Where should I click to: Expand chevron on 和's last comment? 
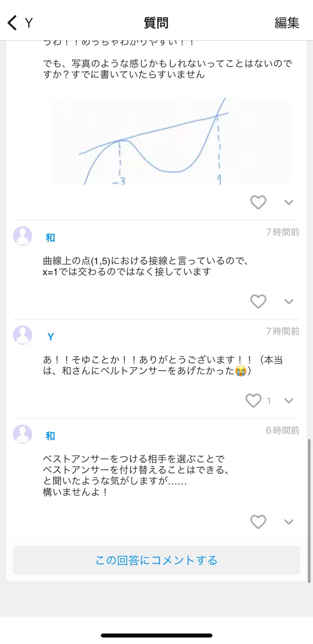point(289,522)
